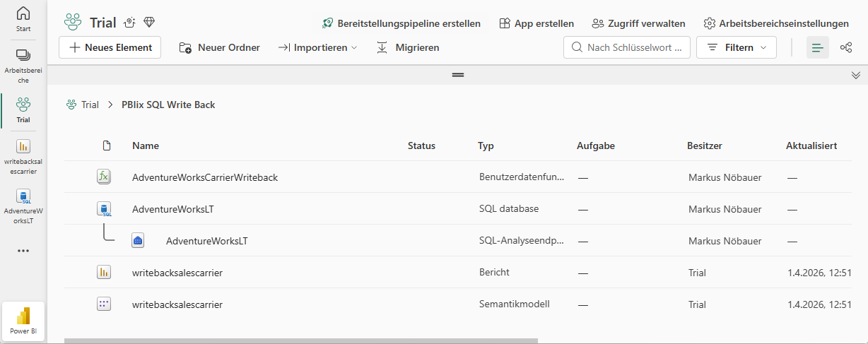
Task: Open Arbeitsbereiche workspaces in the sidebar
Action: coord(23,66)
